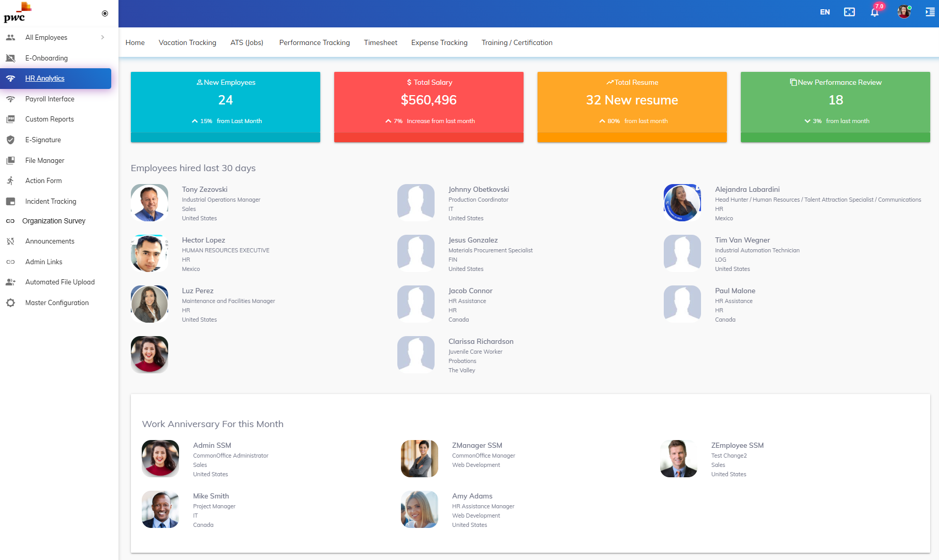Switch to the Timesheet tab
The image size is (939, 560).
point(380,42)
